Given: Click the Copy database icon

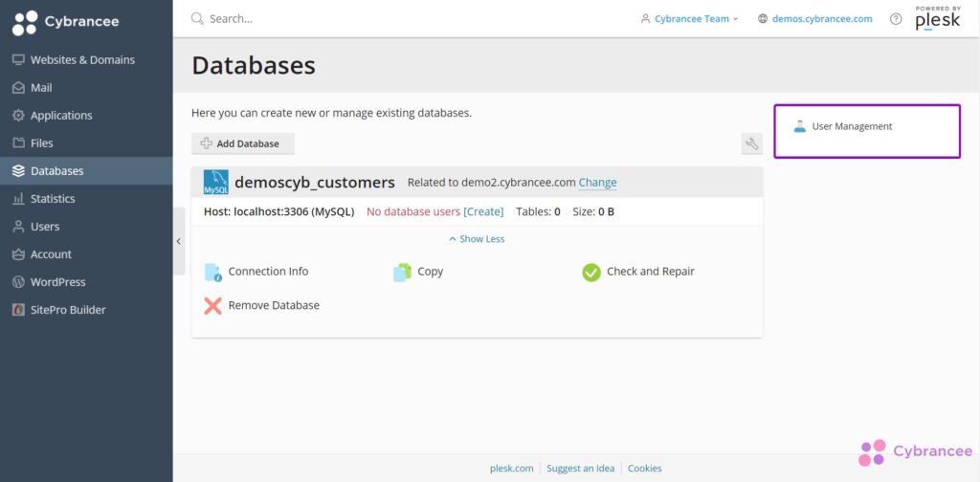Looking at the screenshot, I should point(402,273).
